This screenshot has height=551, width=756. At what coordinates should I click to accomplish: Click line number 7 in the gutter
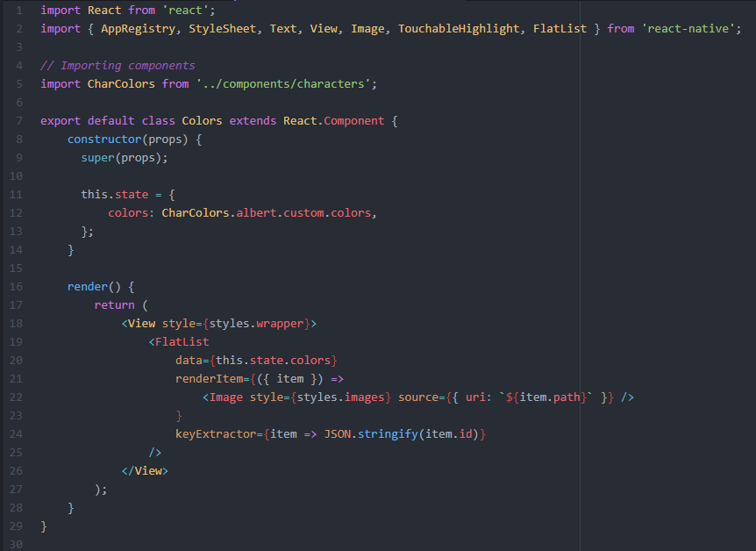pos(19,120)
